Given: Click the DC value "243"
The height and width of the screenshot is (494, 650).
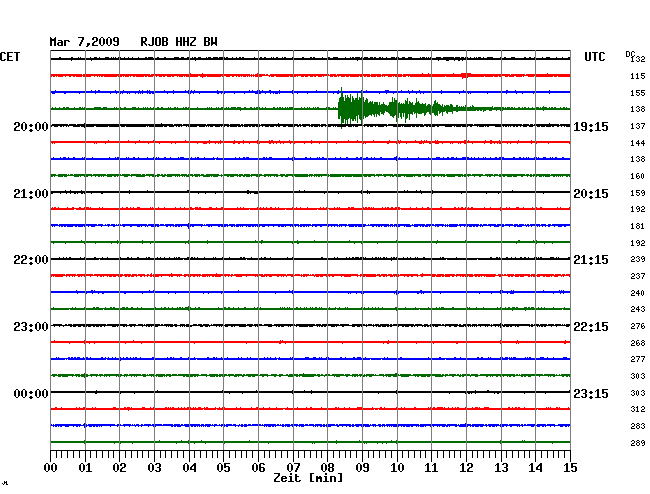Looking at the screenshot, I should [638, 309].
